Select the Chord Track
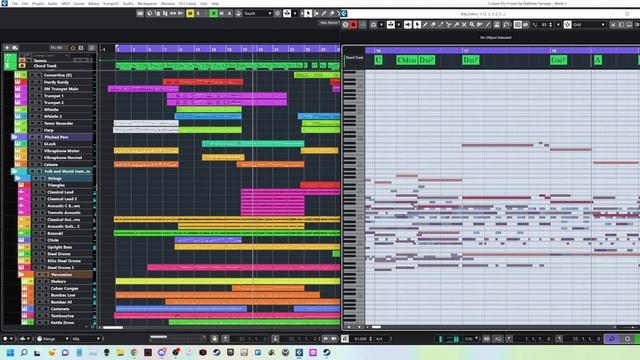This screenshot has width=640, height=360. (45, 66)
